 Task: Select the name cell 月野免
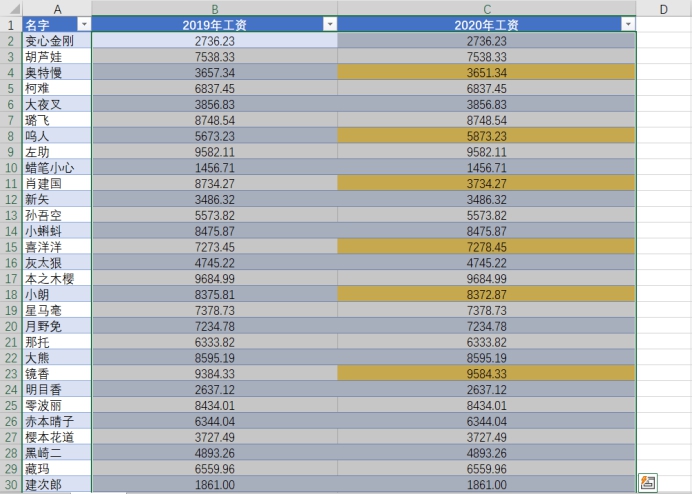coord(57,326)
